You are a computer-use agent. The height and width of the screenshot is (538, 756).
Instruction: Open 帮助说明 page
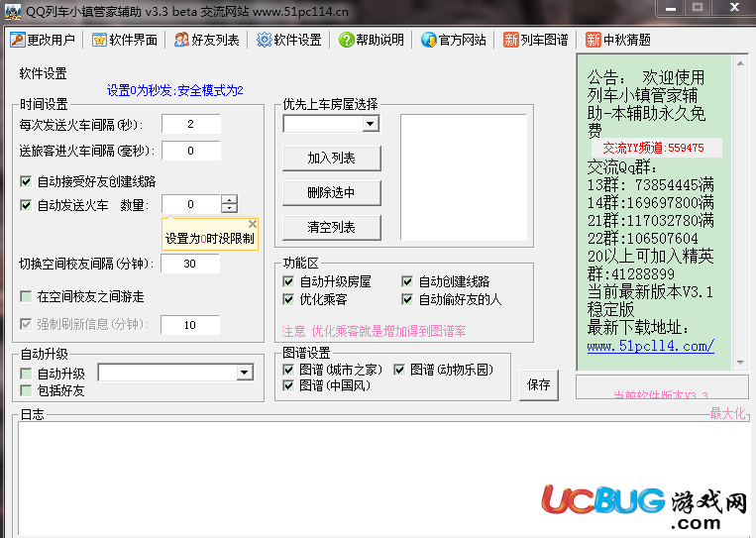[x=379, y=40]
